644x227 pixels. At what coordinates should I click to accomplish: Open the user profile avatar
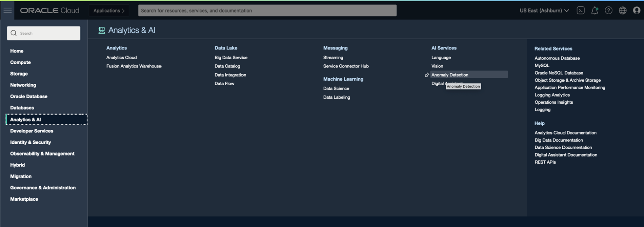coord(637,10)
